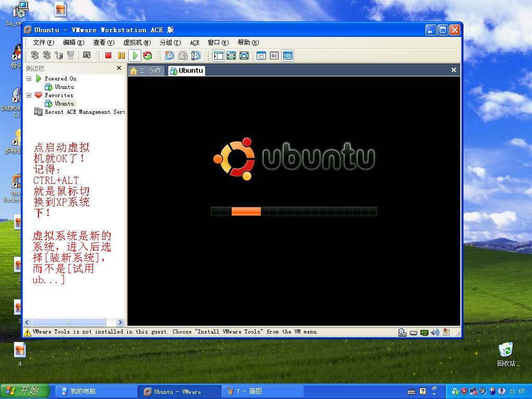Click the language bar keyboard icon
Screen dimensions: 532x399
411,392
